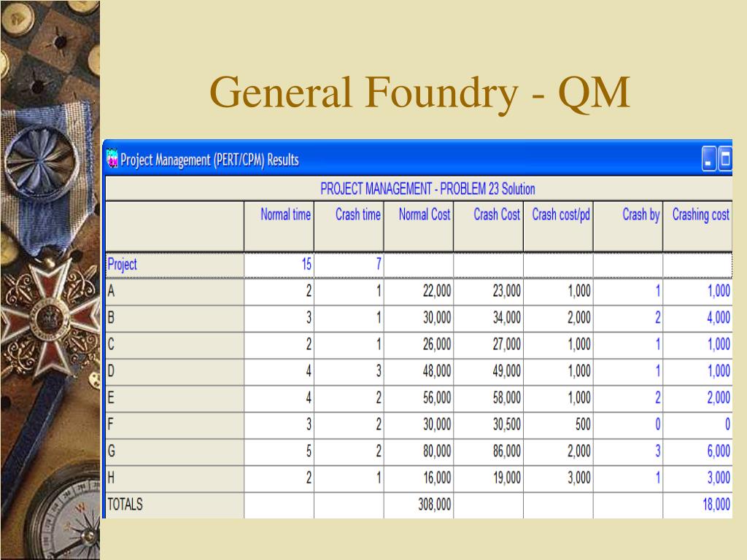Click crashing cost 6,000 for activity G
Viewport: 747px width, 560px height.
pyautogui.click(x=719, y=451)
